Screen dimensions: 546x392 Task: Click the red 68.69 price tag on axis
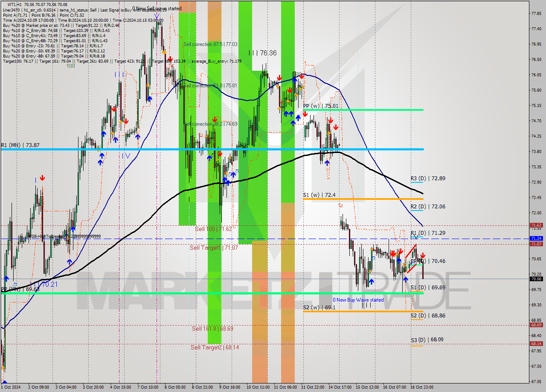pyautogui.click(x=536, y=325)
